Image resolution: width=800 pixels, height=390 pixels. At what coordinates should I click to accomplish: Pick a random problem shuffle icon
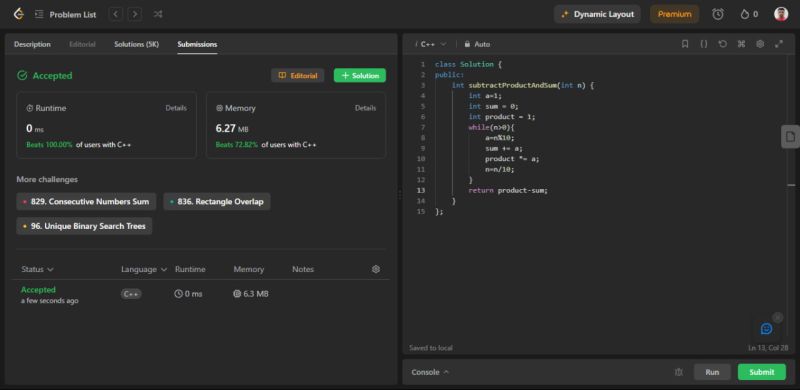point(158,14)
